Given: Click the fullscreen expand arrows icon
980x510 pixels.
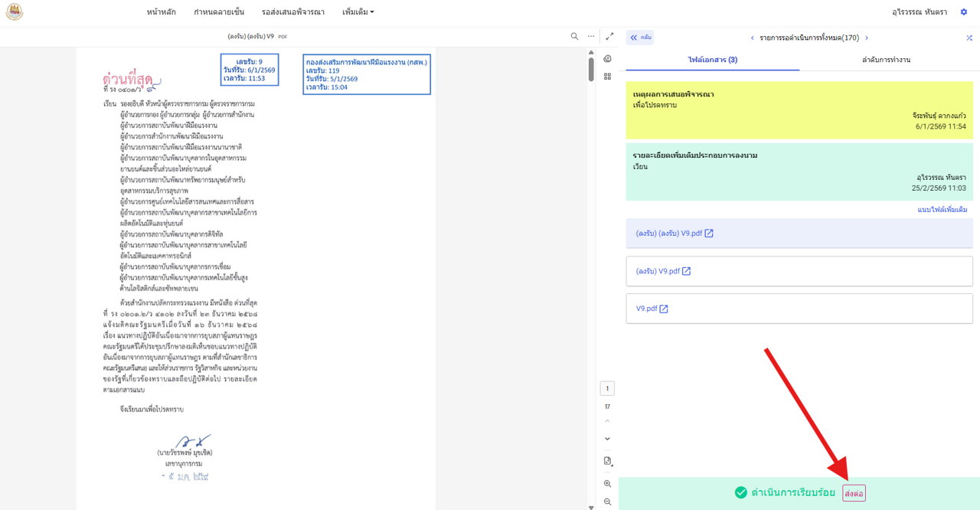Looking at the screenshot, I should (609, 37).
